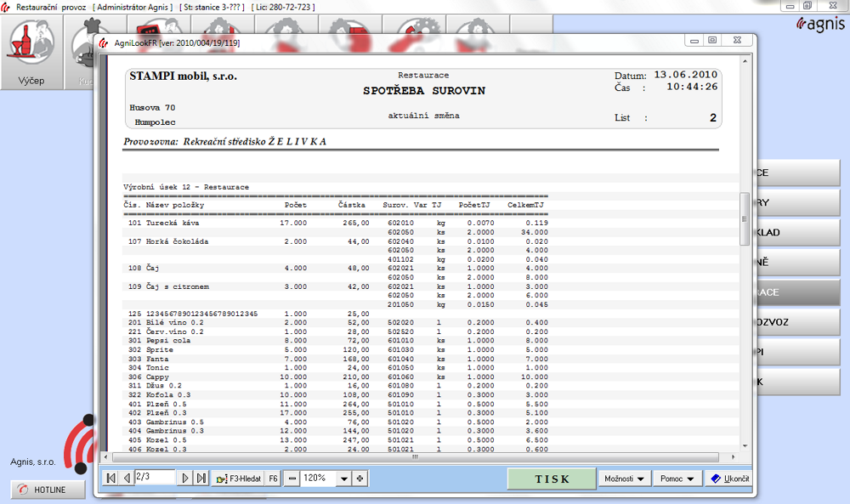Zoom out with minus button

tap(292, 479)
